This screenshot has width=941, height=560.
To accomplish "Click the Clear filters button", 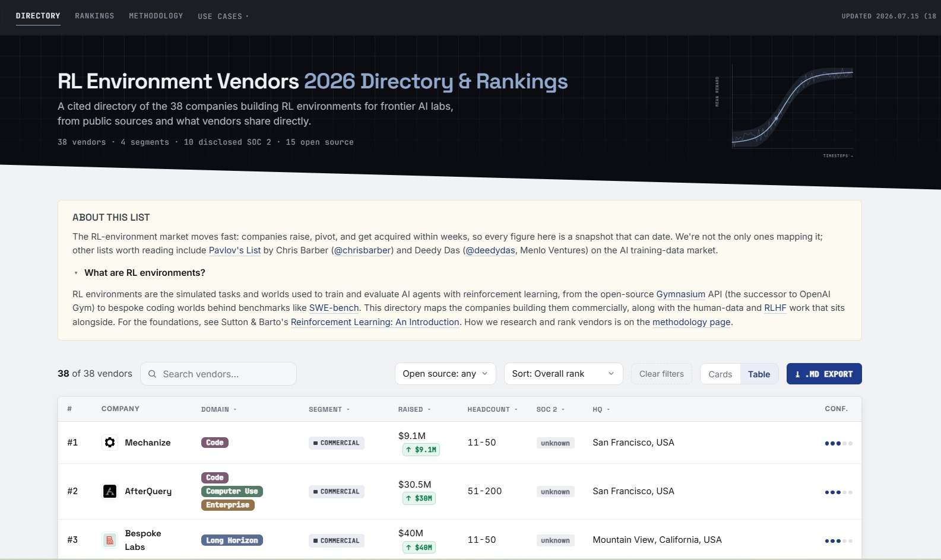I will point(661,374).
